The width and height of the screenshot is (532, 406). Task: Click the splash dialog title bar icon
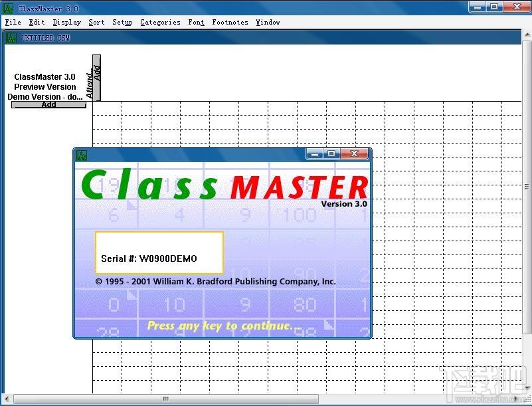(x=82, y=155)
